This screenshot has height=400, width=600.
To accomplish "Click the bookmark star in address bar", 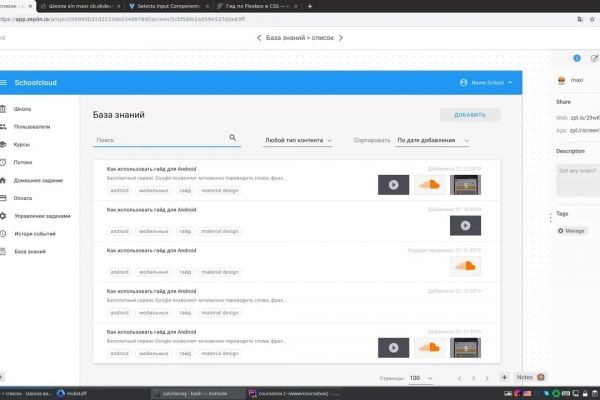I will pos(592,19).
